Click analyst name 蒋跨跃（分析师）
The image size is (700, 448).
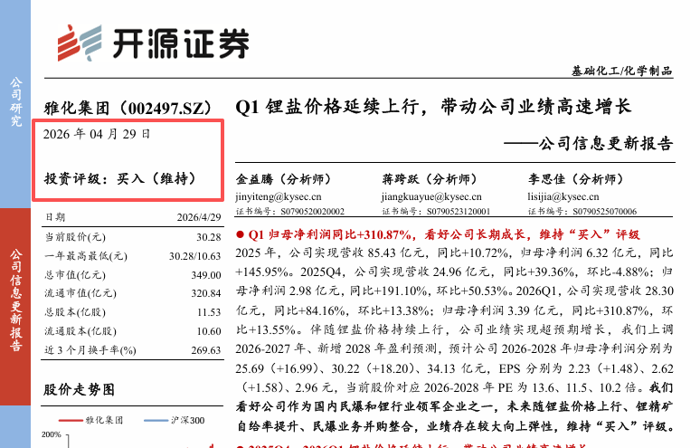click(x=430, y=179)
